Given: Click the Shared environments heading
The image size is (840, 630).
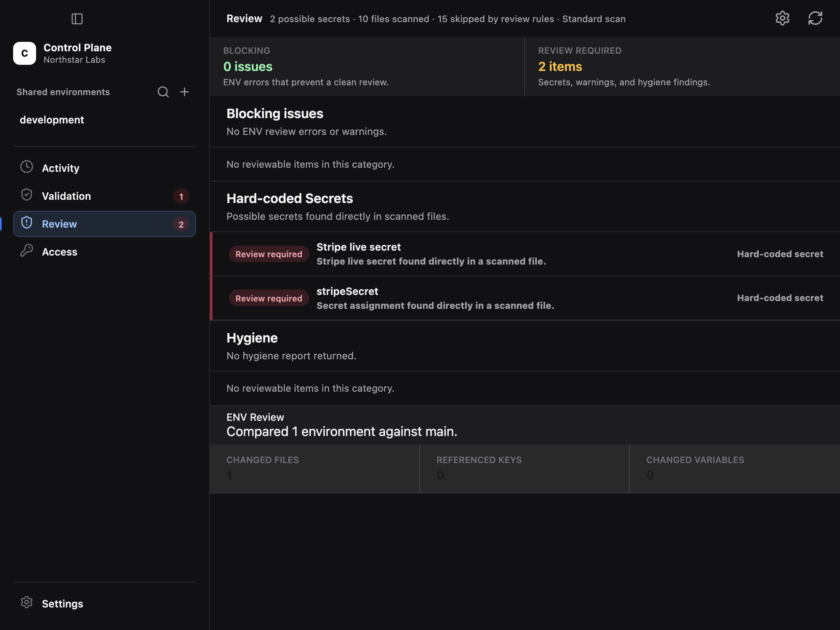Looking at the screenshot, I should (x=63, y=92).
